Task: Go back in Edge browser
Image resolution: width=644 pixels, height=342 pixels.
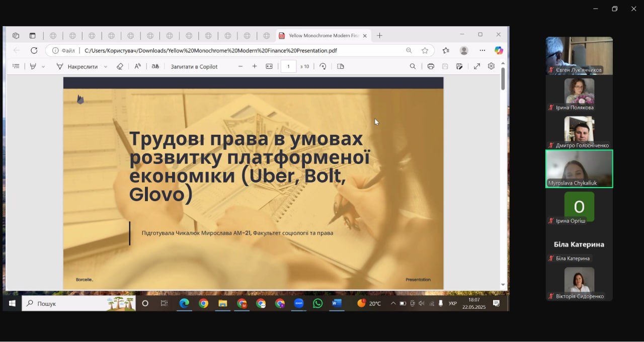Action: point(17,50)
